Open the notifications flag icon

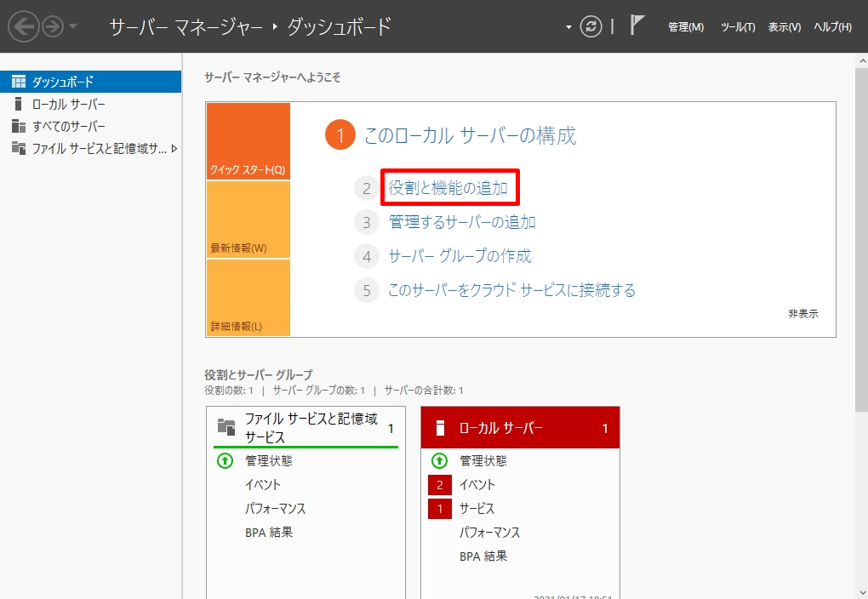(x=637, y=25)
